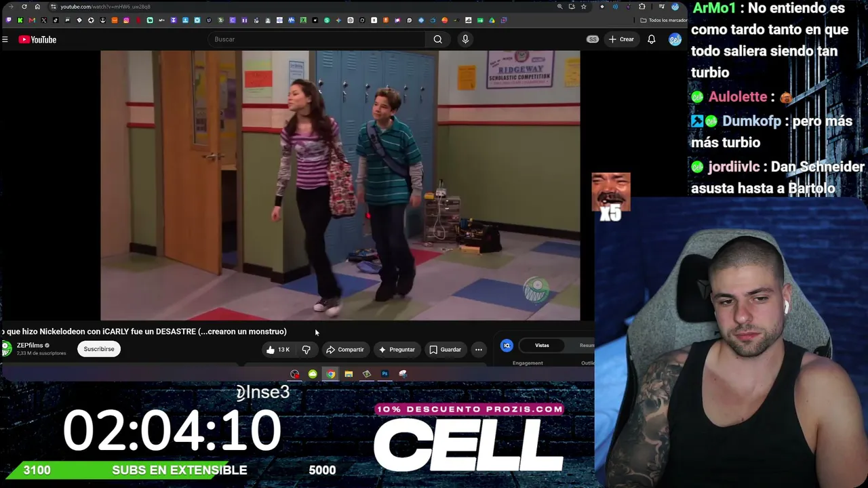Open the install-app icon in address bar
Viewport: 868px width, 488px height.
coord(572,7)
